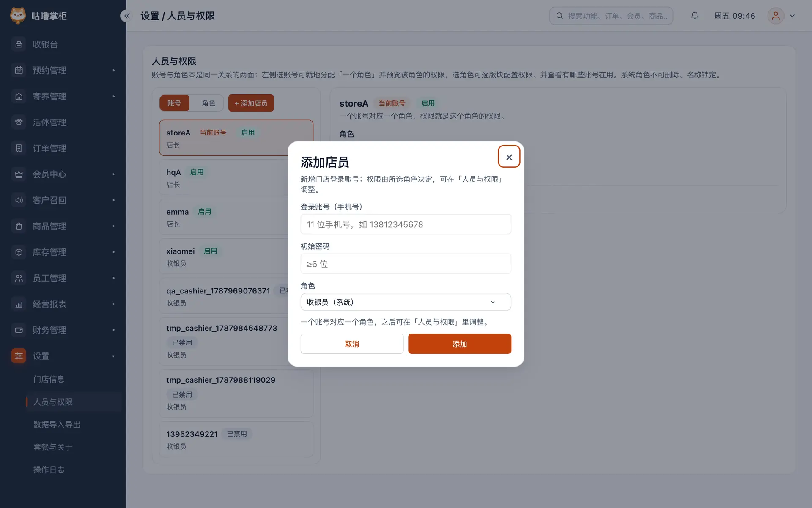The height and width of the screenshot is (508, 812).
Task: Click the 员工管理 people icon
Action: [19, 278]
